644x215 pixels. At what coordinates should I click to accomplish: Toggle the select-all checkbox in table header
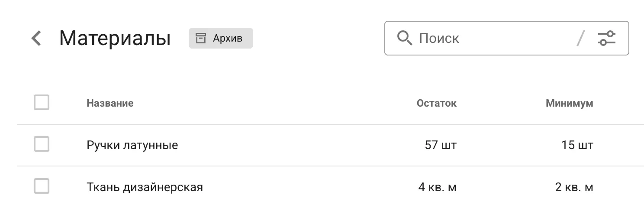point(42,103)
